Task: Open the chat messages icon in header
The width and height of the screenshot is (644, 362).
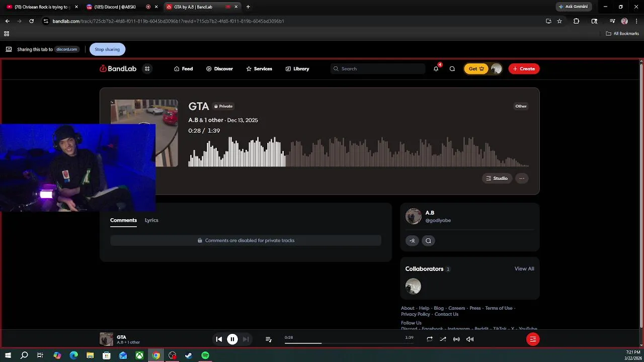Action: (x=452, y=69)
